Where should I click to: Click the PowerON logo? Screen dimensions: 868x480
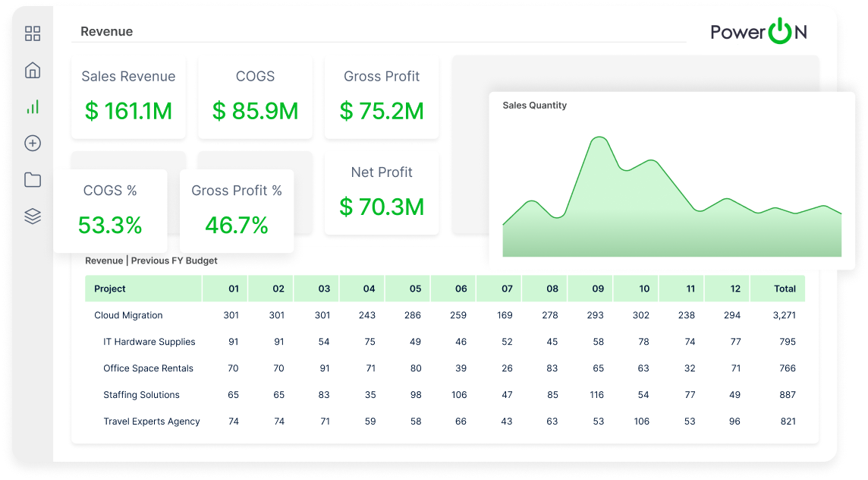point(759,32)
